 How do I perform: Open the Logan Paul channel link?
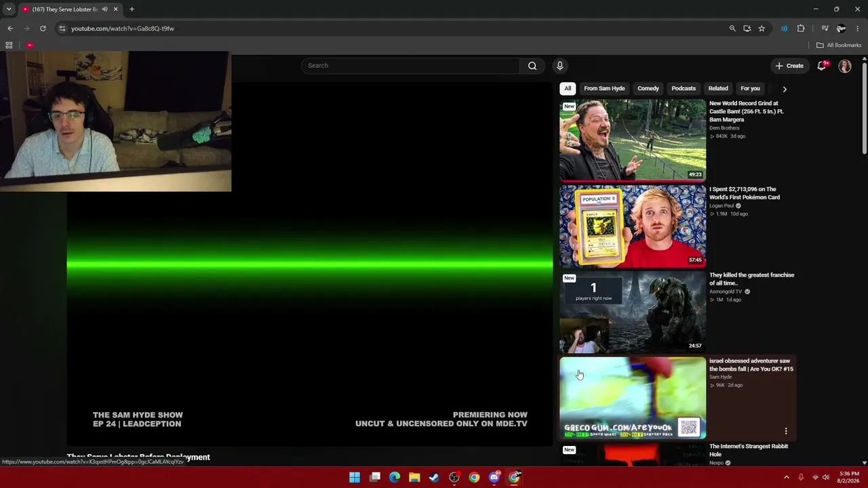tap(722, 206)
